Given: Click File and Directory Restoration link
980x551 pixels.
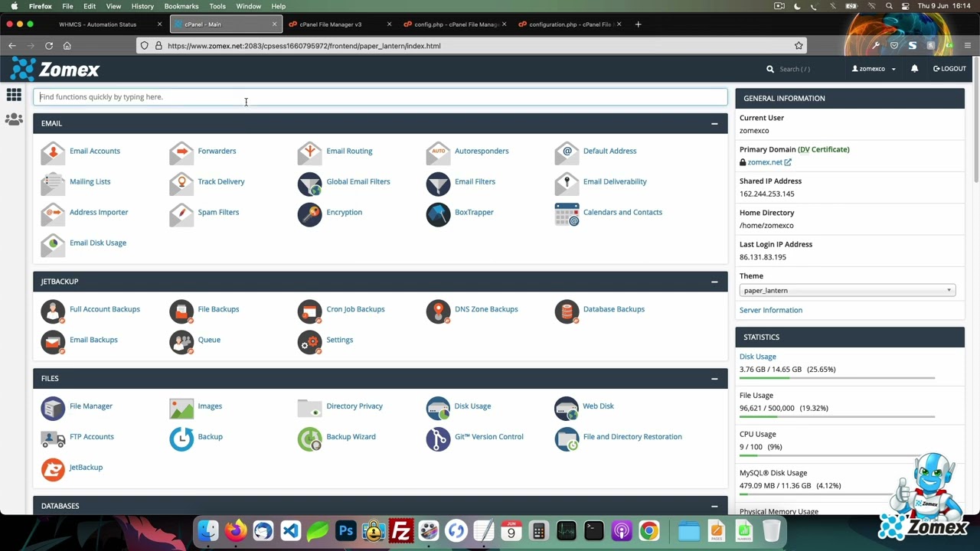Looking at the screenshot, I should click(x=632, y=436).
